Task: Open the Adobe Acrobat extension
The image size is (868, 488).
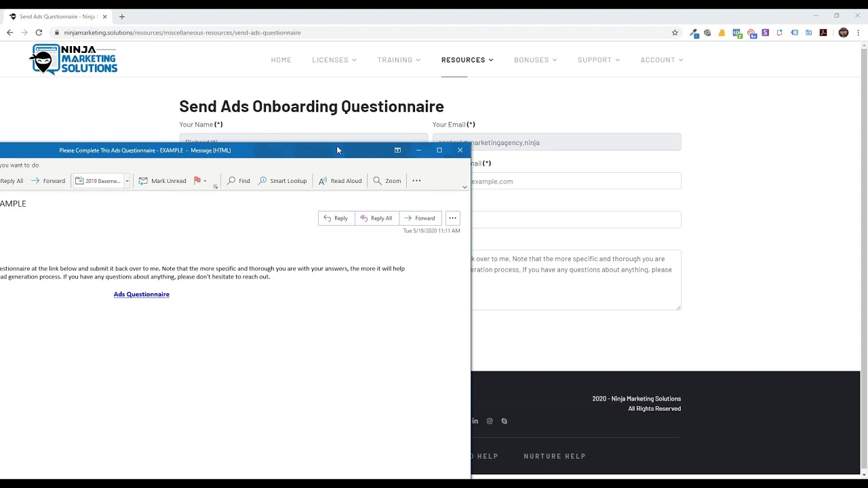Action: (823, 33)
